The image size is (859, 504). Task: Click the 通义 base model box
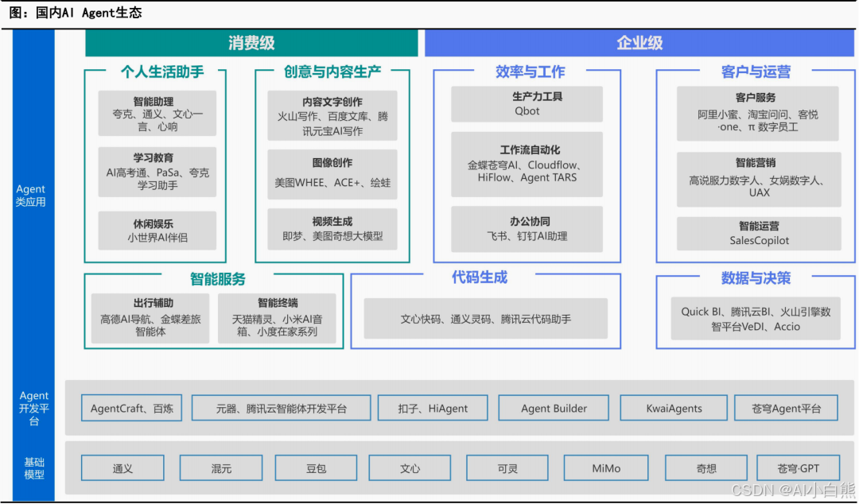(122, 468)
